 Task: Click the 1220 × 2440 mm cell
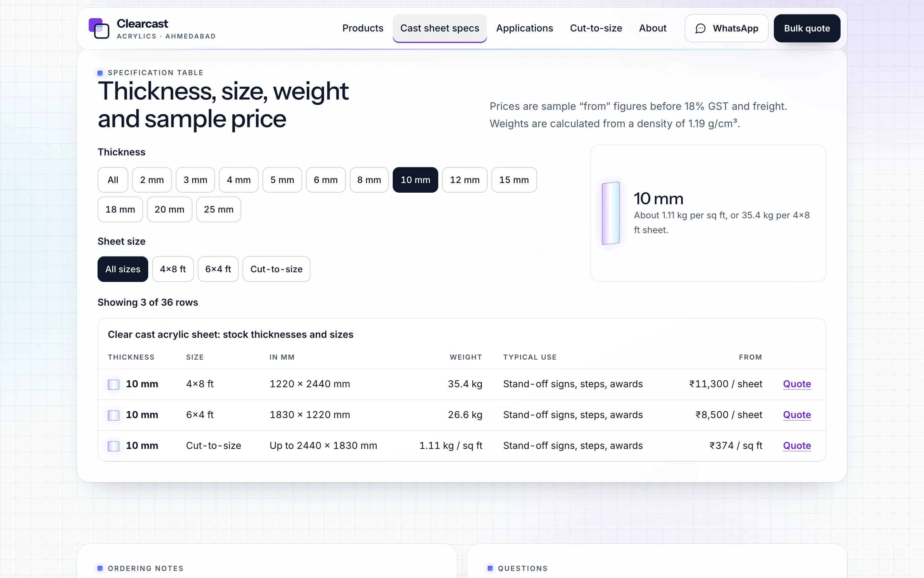pyautogui.click(x=310, y=384)
